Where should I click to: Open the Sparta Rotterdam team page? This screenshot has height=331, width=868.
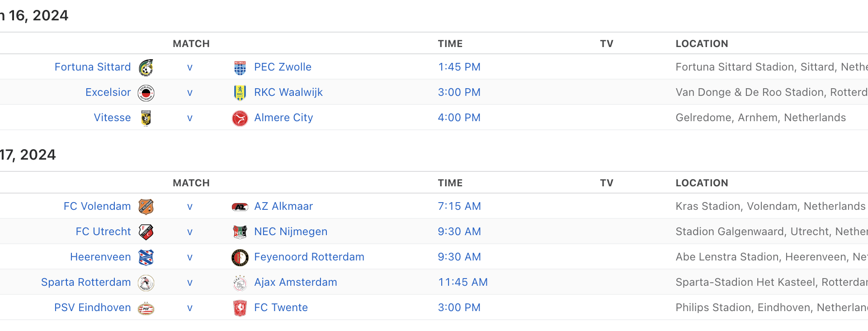coord(86,282)
